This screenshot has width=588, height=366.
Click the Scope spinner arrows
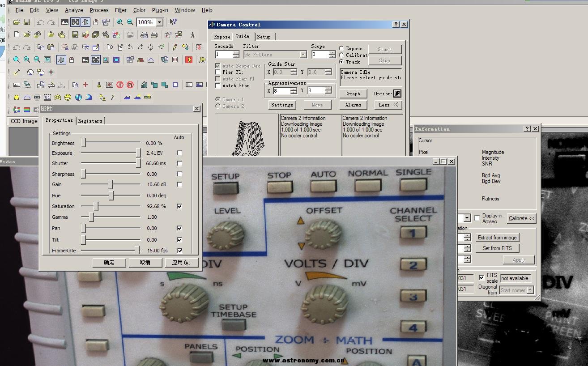pos(332,55)
